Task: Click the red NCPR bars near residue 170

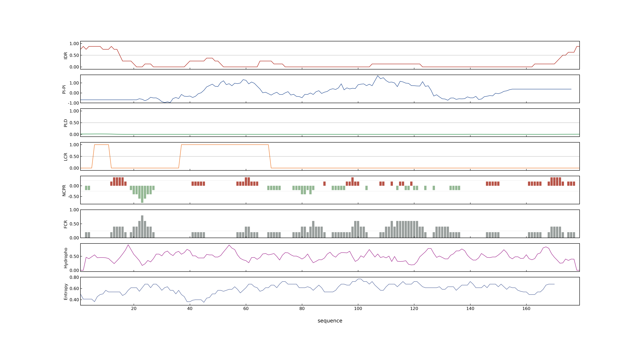Action: pos(556,182)
